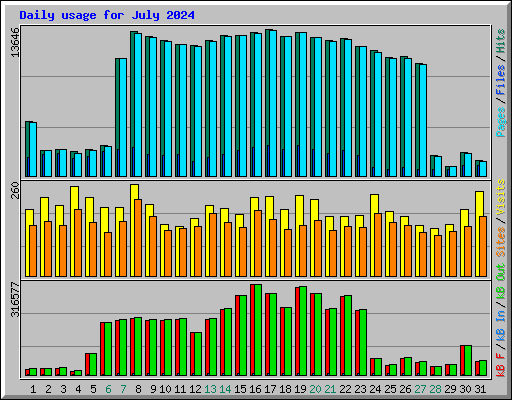Click day label 22 on the x-axis
The image size is (512, 400).
point(345,389)
